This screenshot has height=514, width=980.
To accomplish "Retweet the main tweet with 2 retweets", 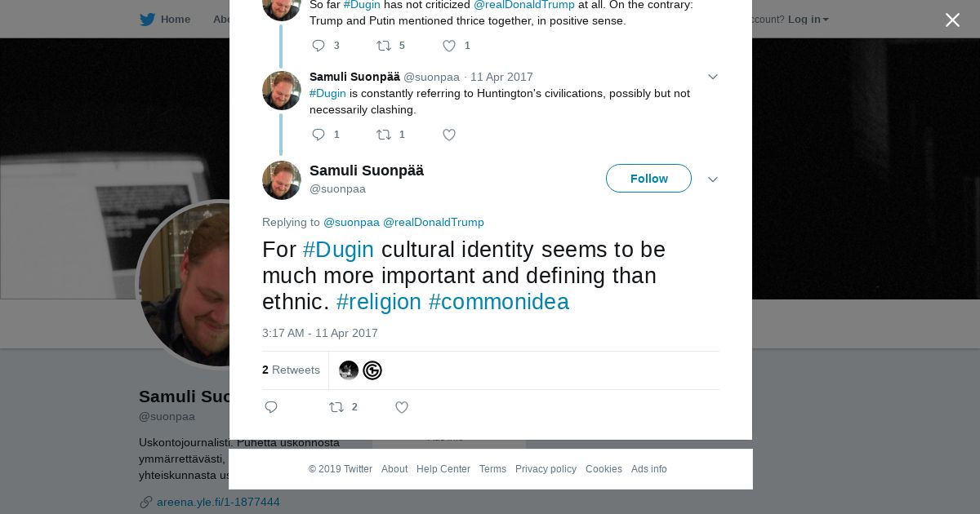I will tap(343, 407).
